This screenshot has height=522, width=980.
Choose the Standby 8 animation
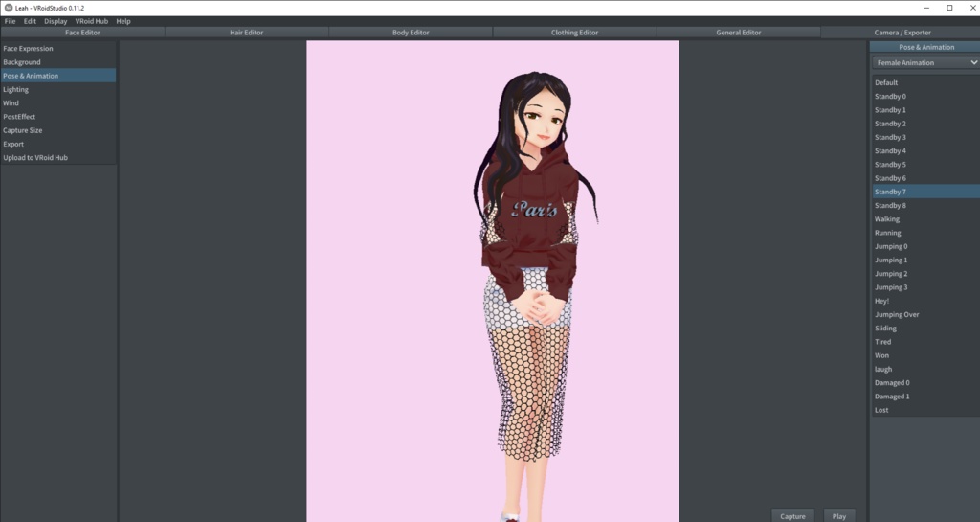(x=925, y=206)
